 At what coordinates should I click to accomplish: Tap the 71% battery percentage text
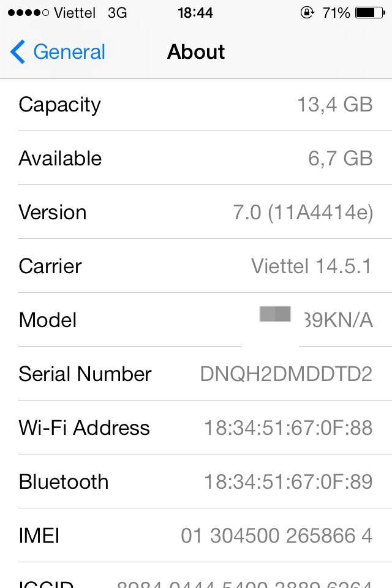(x=336, y=12)
